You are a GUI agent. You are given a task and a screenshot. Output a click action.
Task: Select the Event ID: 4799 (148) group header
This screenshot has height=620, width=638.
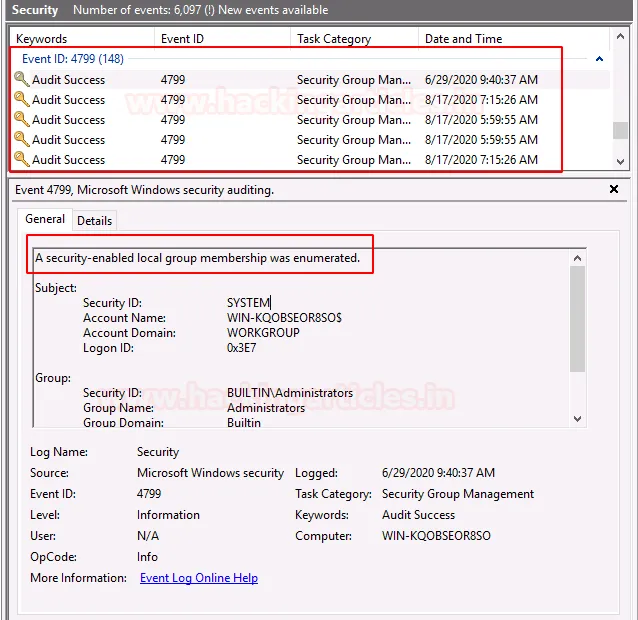(x=73, y=59)
